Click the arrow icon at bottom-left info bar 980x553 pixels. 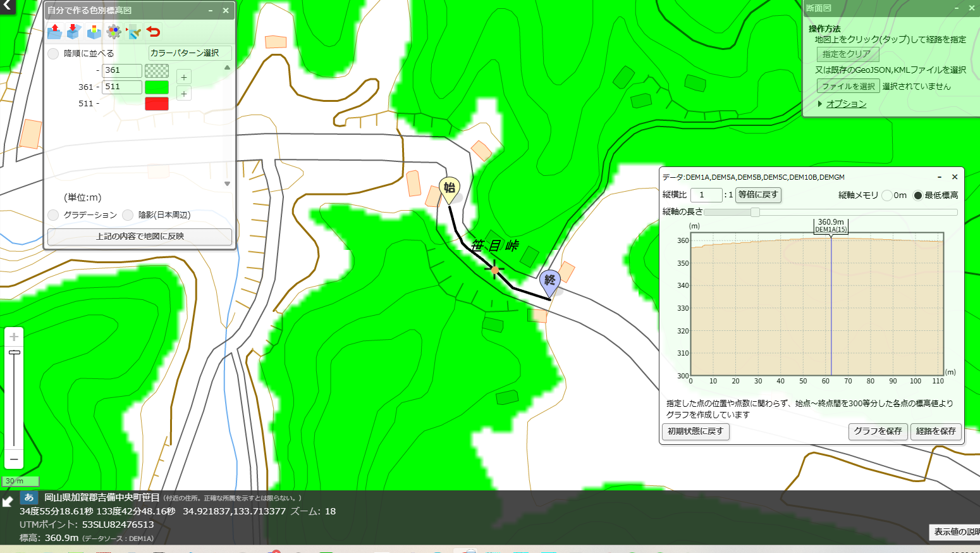point(8,502)
